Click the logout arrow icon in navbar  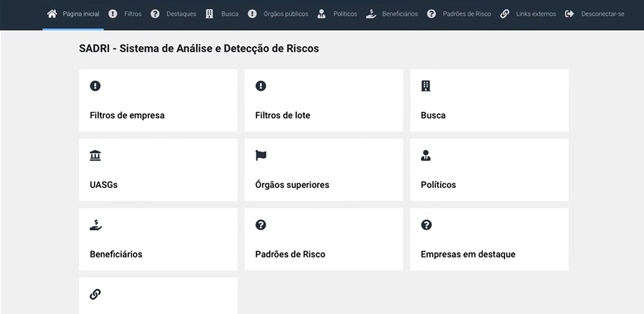[569, 14]
